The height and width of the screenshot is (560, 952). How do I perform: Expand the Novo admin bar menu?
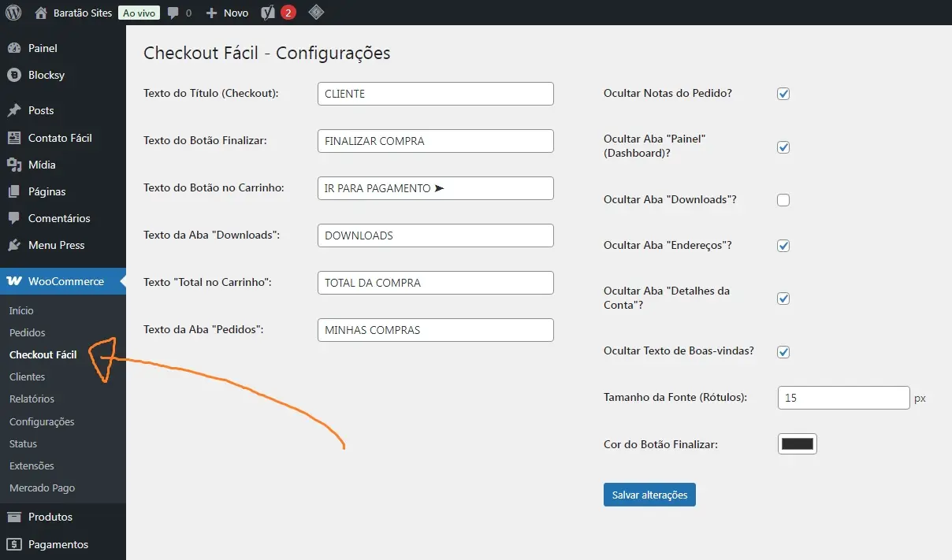227,13
